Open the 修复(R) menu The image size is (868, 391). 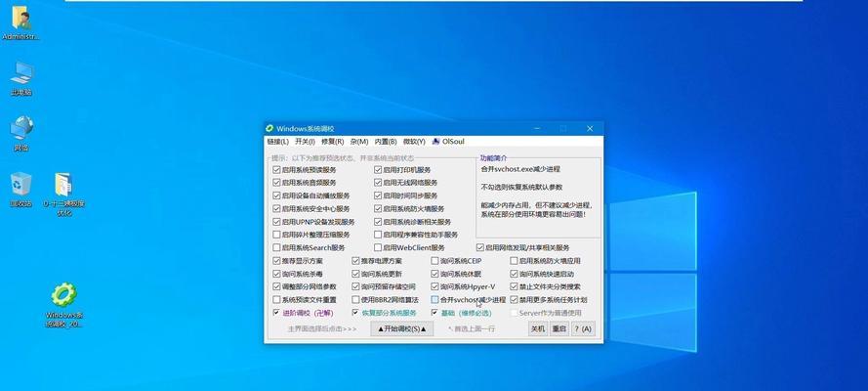pos(333,142)
